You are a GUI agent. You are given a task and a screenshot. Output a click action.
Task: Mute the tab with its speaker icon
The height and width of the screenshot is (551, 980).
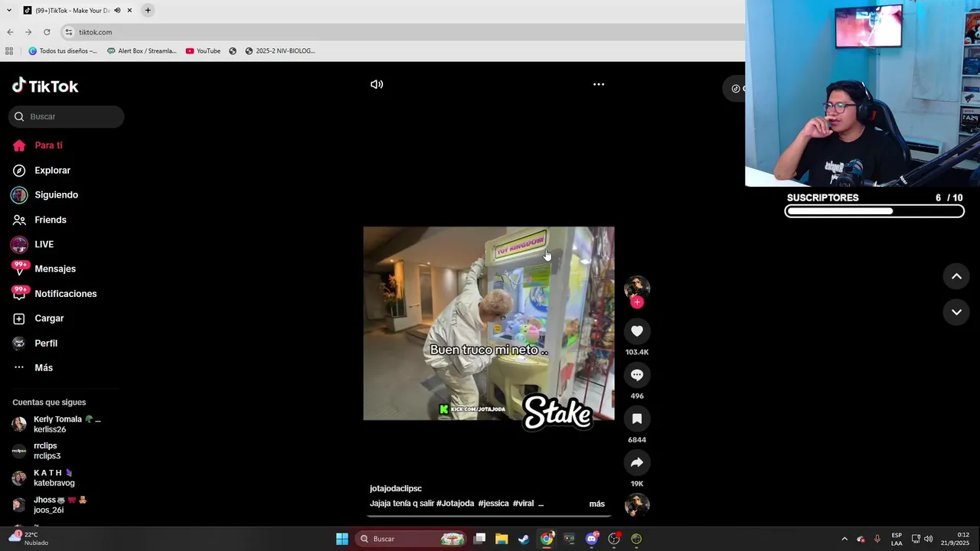click(117, 11)
